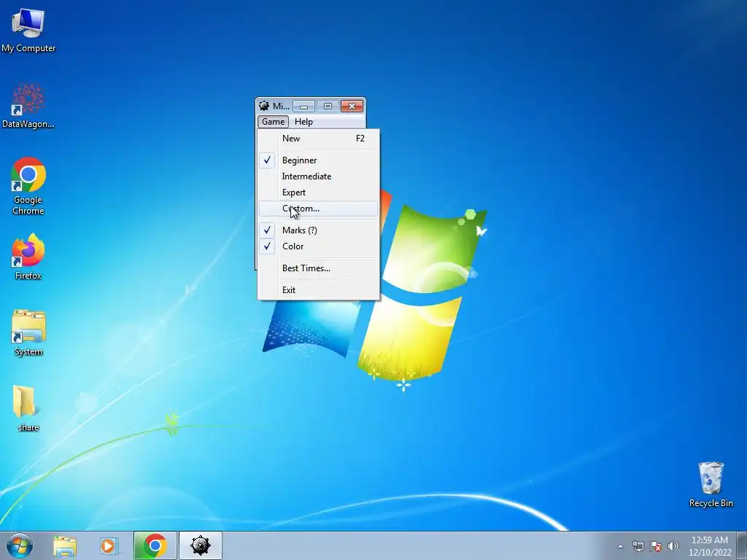
Task: Select Intermediate difficulty
Action: pos(318,176)
